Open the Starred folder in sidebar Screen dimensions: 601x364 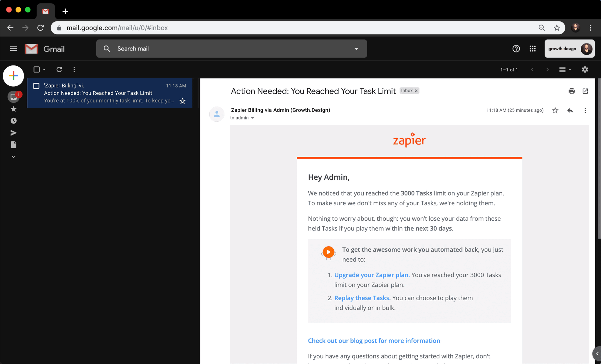tap(14, 109)
